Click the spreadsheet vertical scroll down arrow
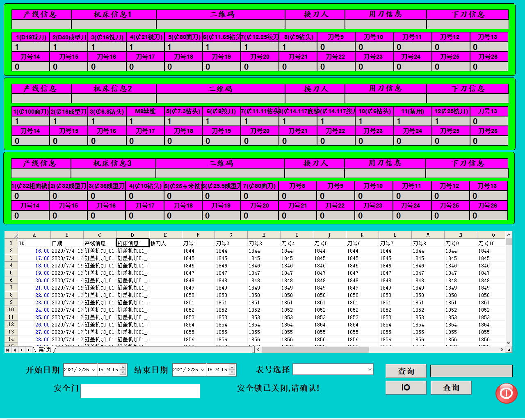The image size is (525, 420). 509,343
